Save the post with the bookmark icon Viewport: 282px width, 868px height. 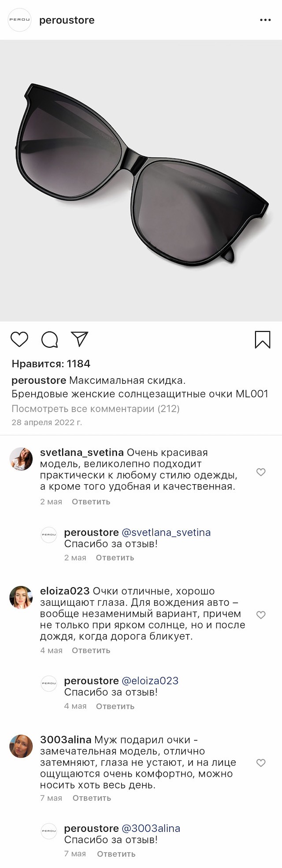pyautogui.click(x=262, y=340)
